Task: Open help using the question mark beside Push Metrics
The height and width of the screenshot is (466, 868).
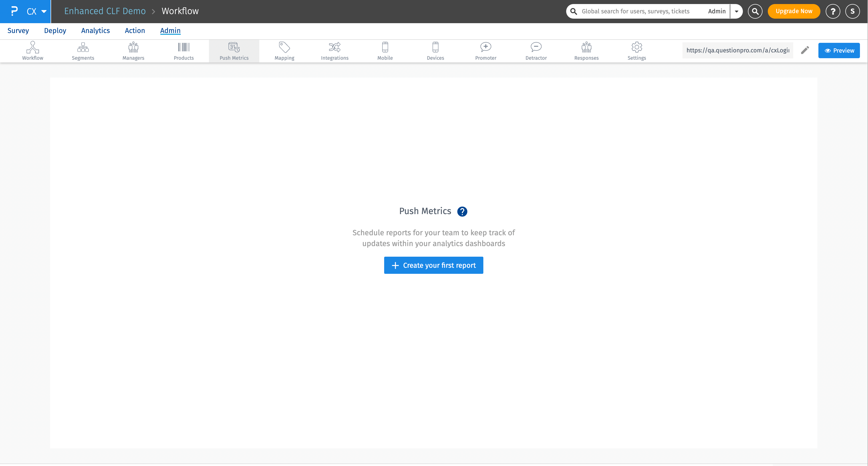Action: click(x=462, y=211)
